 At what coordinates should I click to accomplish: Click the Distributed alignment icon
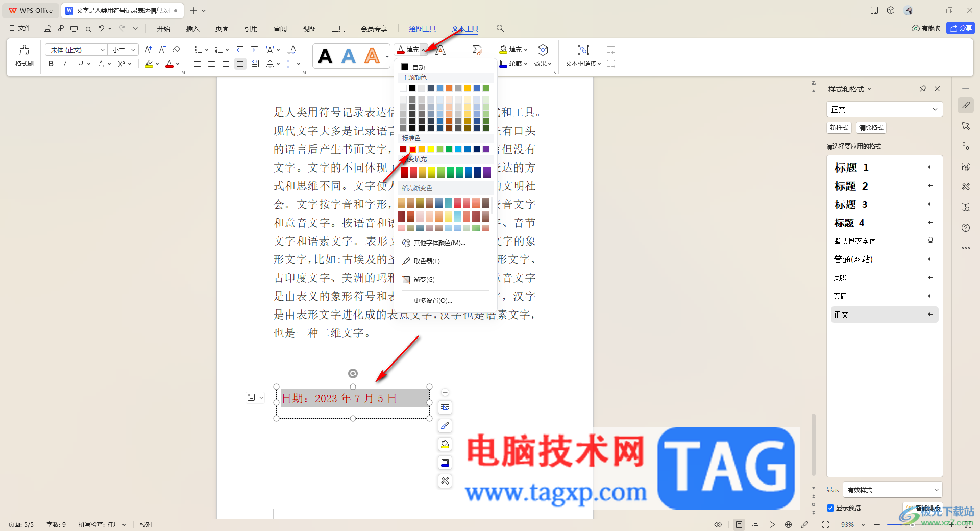(x=255, y=64)
